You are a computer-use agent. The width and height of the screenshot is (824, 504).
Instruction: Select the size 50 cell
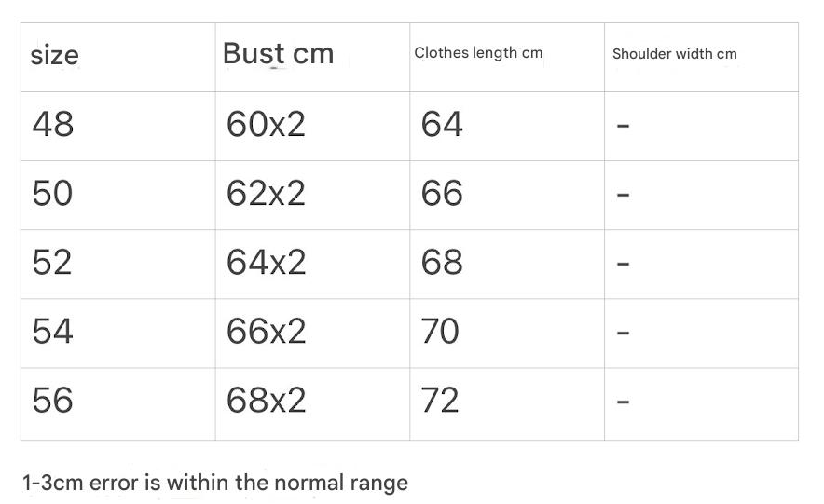click(53, 193)
